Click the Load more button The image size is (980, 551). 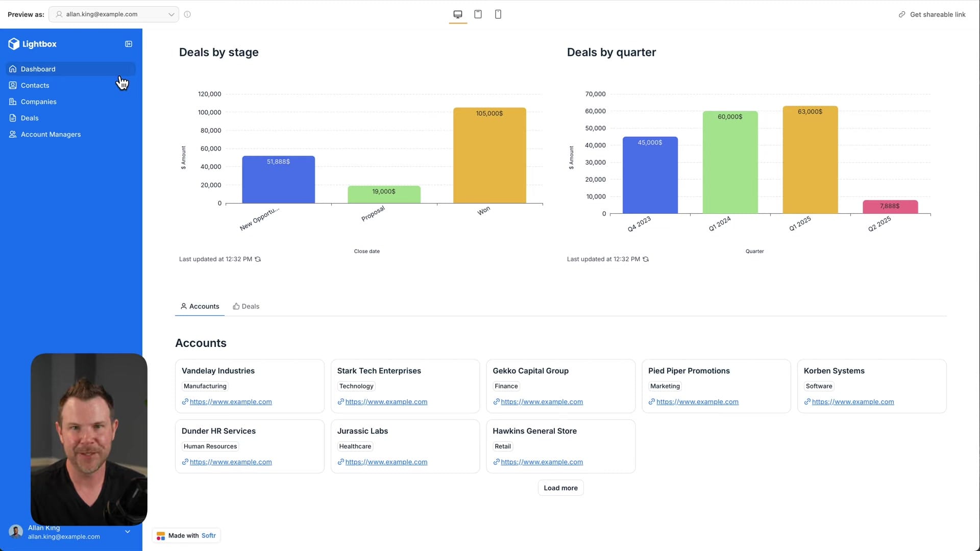560,488
